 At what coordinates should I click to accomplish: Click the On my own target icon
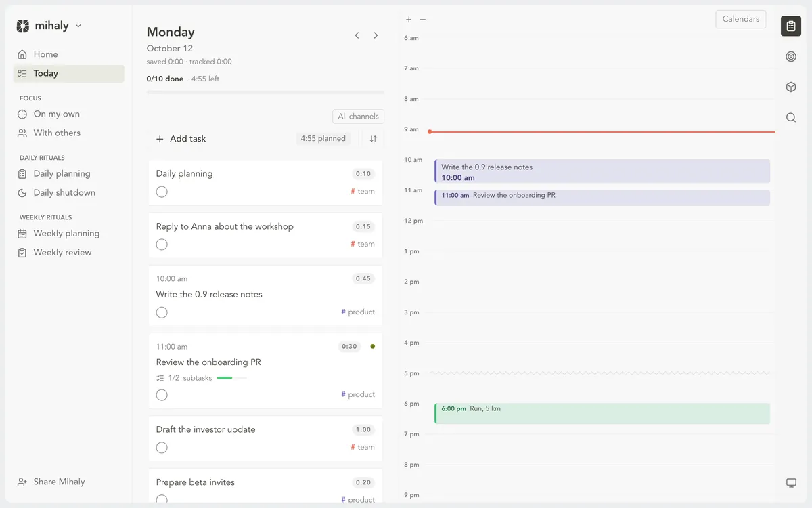[x=22, y=114]
